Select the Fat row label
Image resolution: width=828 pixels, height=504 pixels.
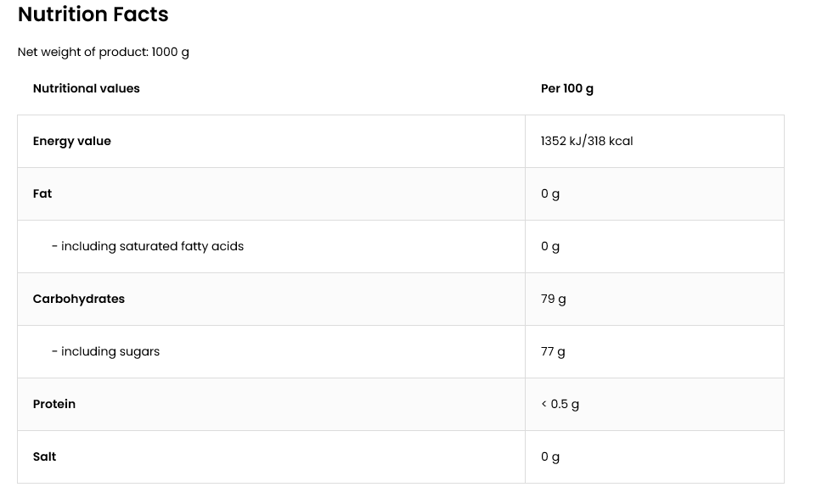42,193
